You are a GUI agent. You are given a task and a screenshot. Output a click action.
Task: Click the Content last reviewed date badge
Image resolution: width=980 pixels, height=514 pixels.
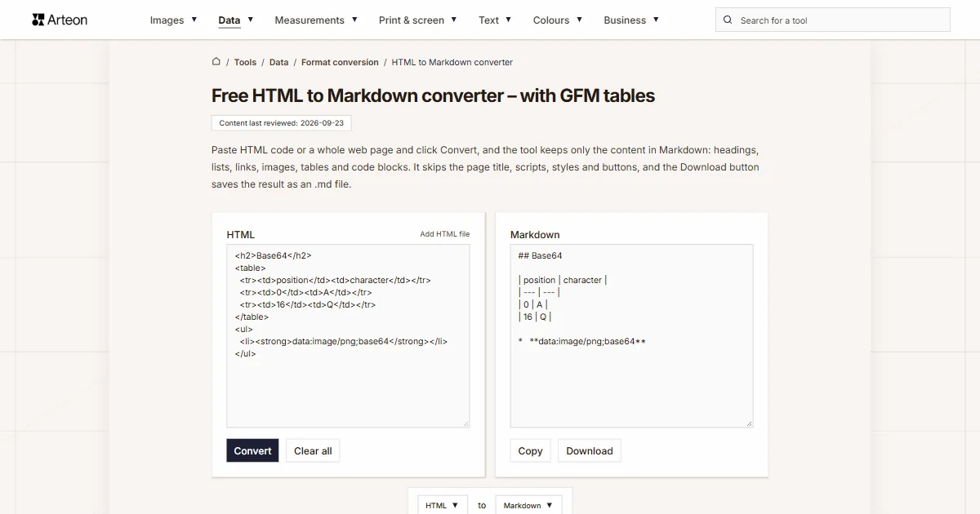(282, 123)
